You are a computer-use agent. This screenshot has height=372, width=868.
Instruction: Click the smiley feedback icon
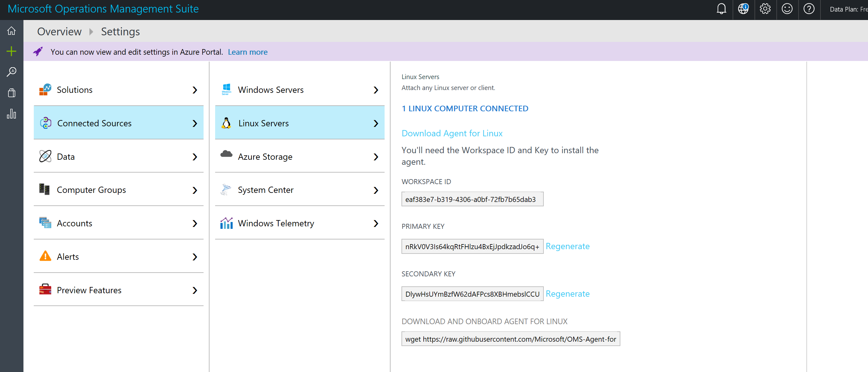coord(787,9)
